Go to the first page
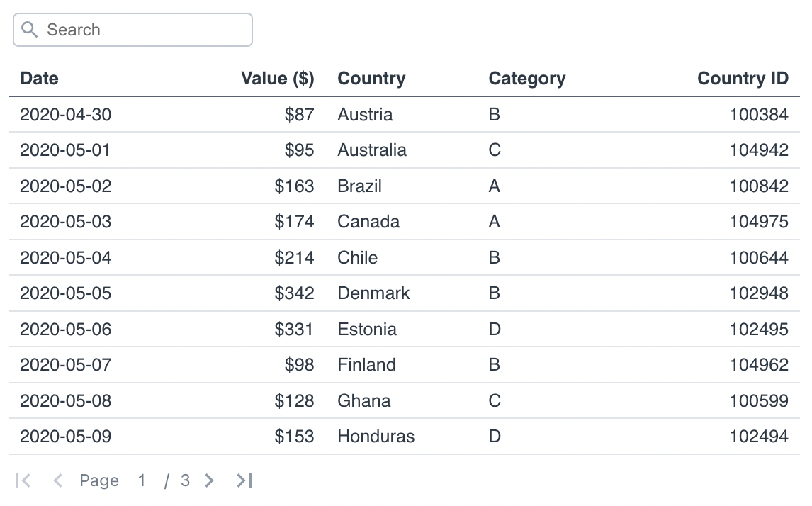 23,480
